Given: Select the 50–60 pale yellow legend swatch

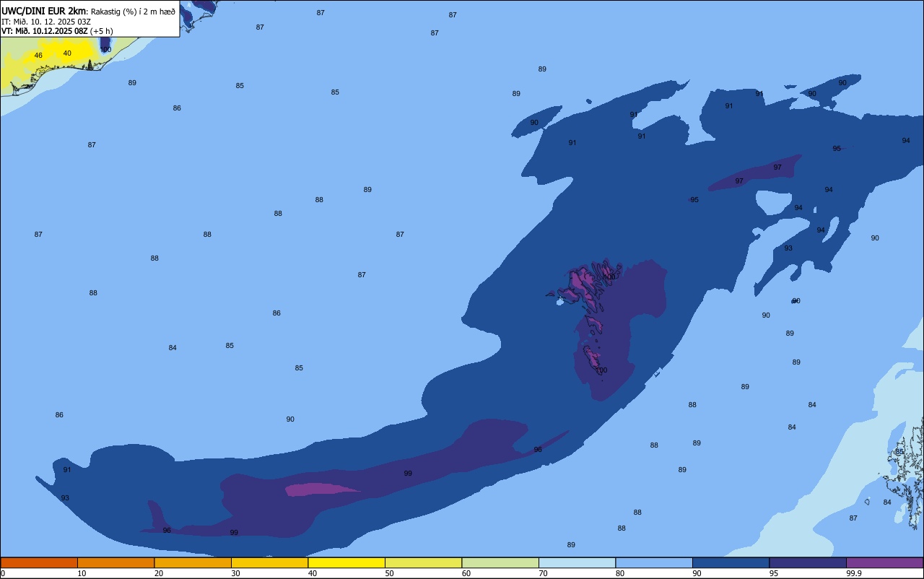Looking at the screenshot, I should [423, 562].
